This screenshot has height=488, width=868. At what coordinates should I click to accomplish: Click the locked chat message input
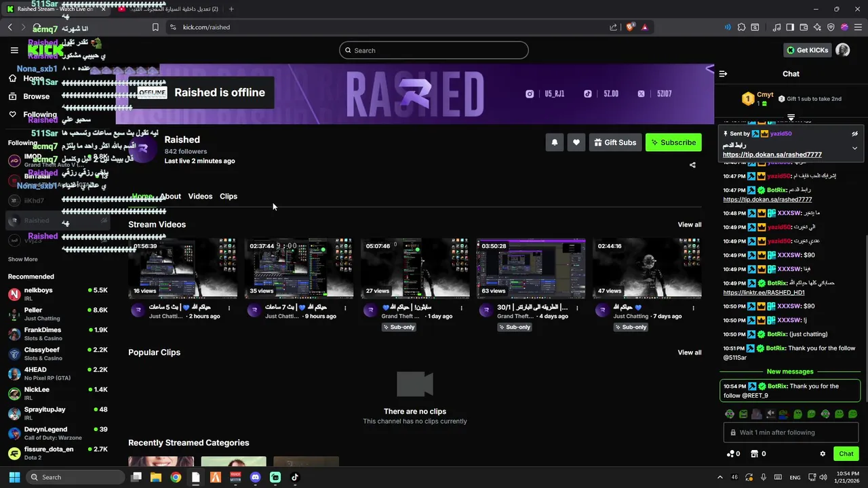(790, 432)
